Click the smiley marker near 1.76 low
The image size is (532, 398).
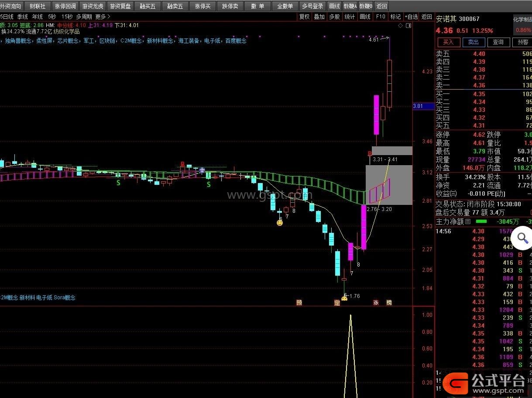click(344, 299)
